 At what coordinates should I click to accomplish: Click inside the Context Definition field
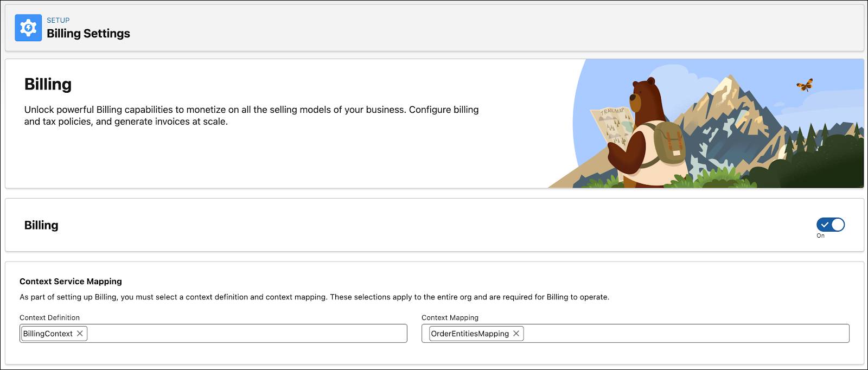213,333
